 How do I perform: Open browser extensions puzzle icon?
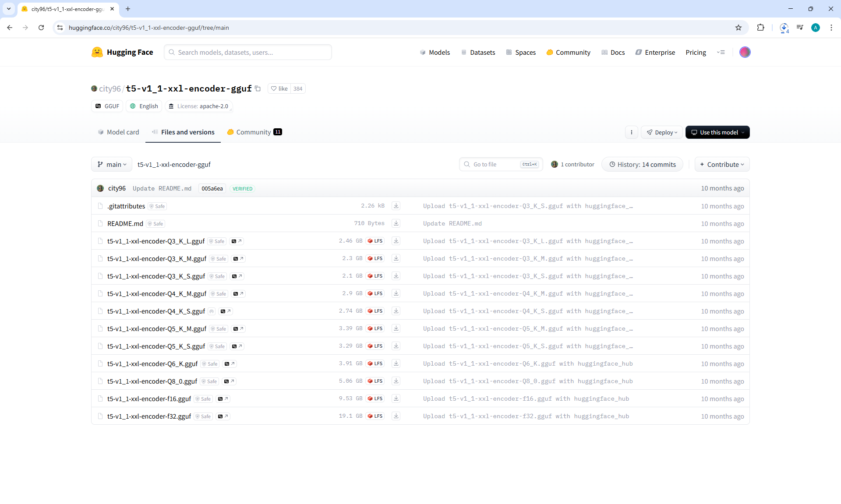(x=760, y=28)
